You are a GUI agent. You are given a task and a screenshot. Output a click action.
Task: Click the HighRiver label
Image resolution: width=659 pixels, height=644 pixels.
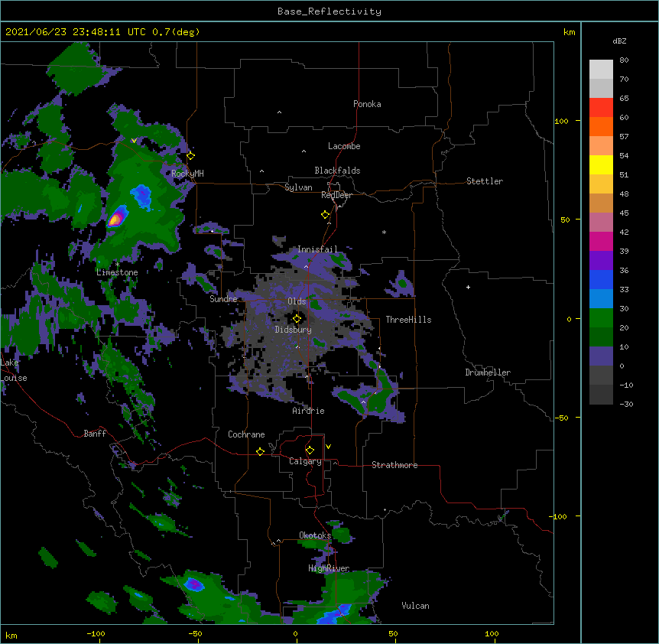point(329,568)
